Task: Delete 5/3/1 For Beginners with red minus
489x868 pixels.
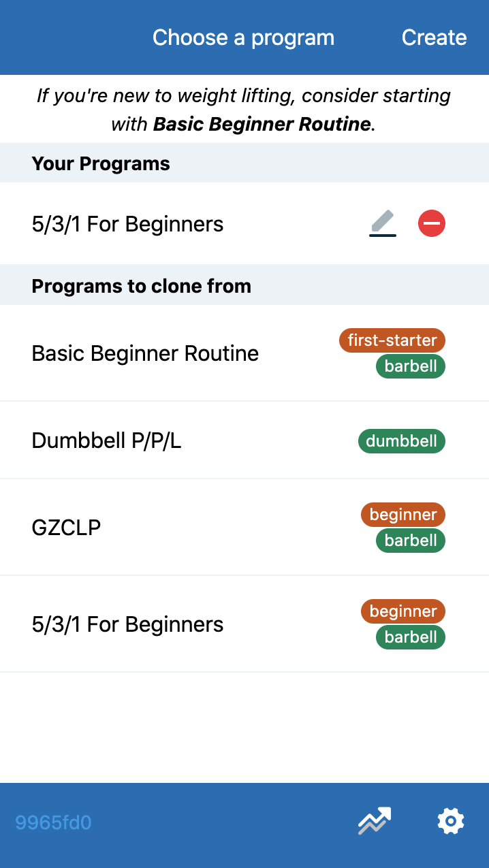Action: coord(432,223)
